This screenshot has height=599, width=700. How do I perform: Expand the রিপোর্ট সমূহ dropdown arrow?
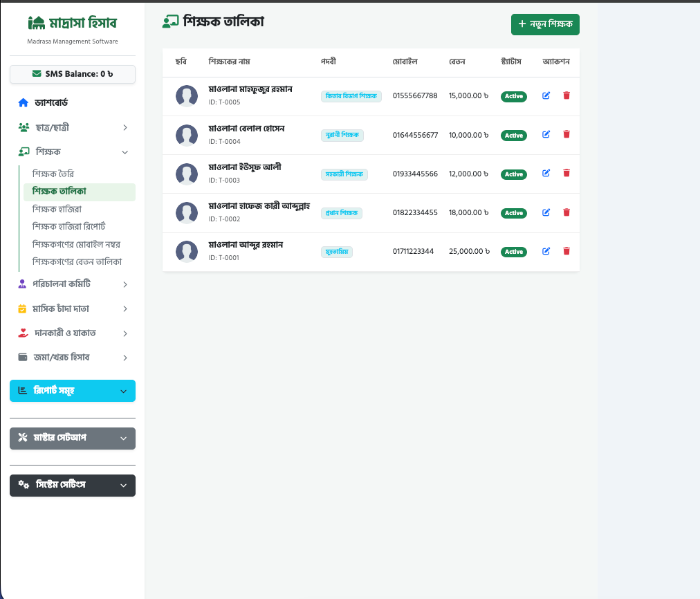[124, 391]
